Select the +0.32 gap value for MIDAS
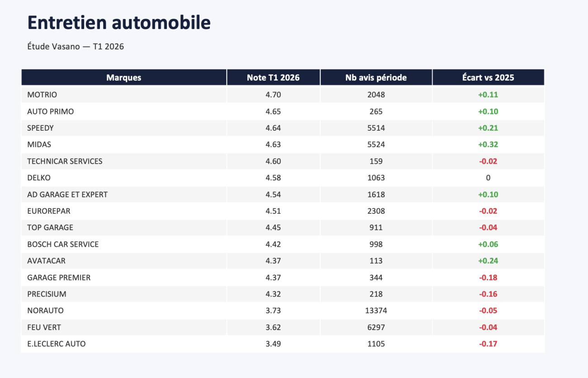Viewport: 588px width, 378px height. (488, 145)
